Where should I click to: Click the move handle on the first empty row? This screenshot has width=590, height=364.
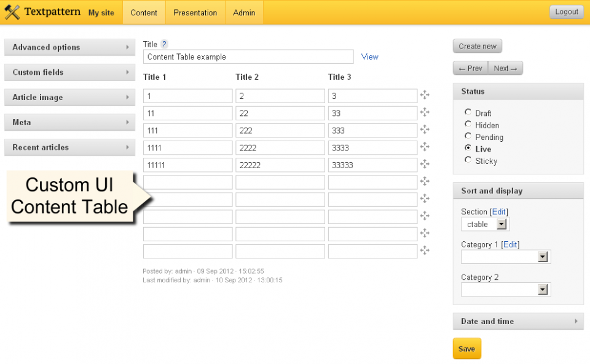point(424,182)
